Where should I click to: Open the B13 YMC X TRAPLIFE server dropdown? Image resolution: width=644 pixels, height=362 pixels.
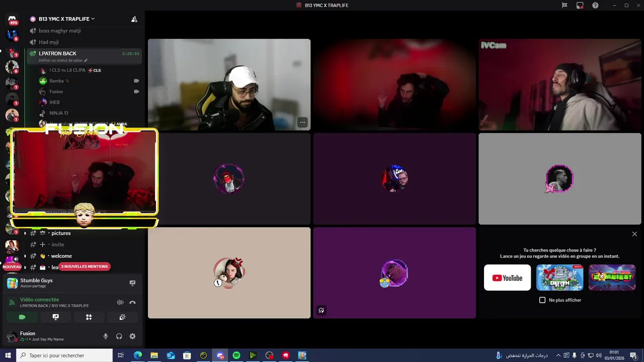point(67,19)
